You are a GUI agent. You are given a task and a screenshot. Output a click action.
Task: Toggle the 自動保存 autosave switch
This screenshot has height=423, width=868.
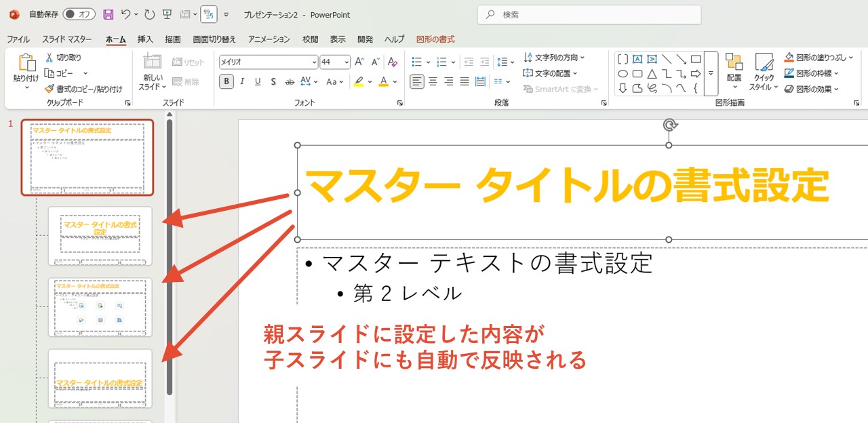pyautogui.click(x=79, y=14)
